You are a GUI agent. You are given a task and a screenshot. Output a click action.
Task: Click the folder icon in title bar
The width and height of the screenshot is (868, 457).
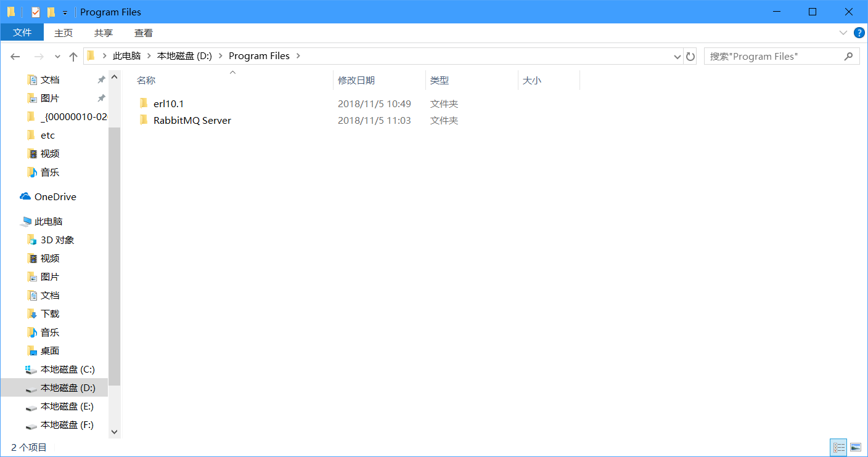click(11, 12)
